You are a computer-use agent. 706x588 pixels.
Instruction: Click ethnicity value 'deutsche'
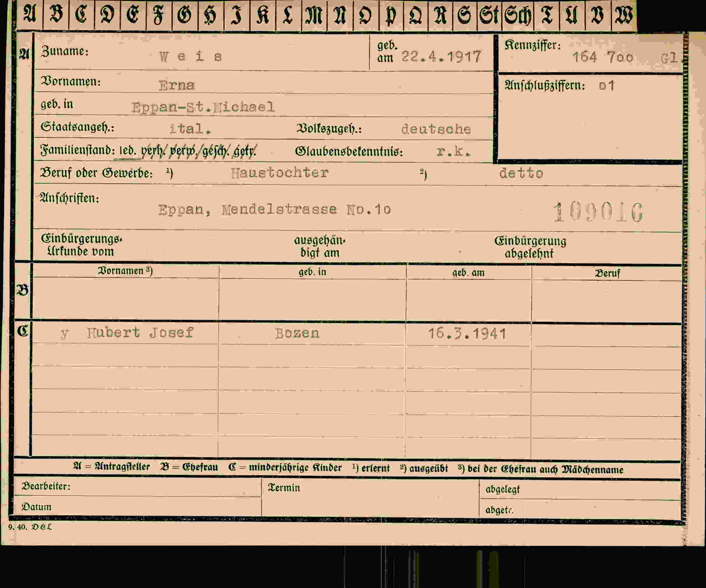(x=436, y=129)
